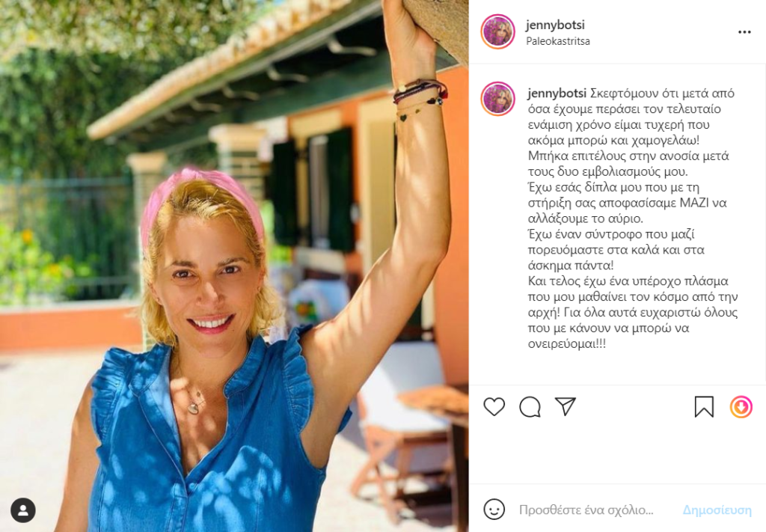Click the bracelets on the raised wrist
Screen dimensions: 766x532
(x=420, y=98)
